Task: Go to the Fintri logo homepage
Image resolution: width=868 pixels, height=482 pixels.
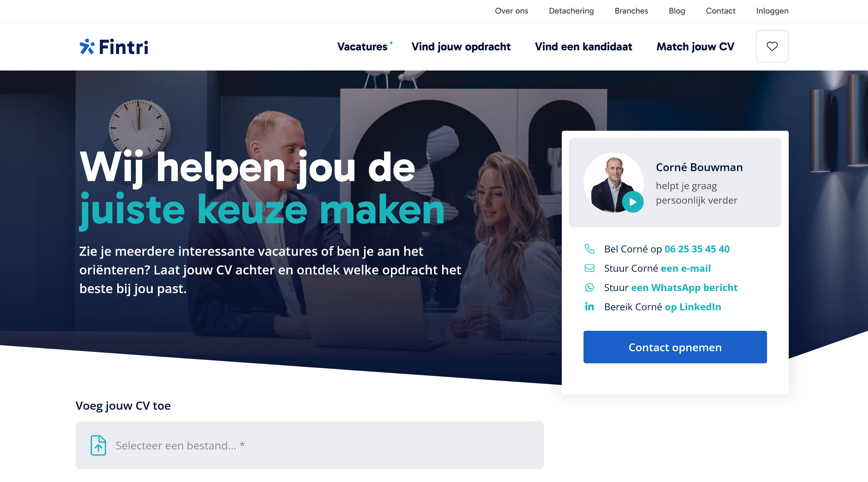Action: tap(114, 46)
